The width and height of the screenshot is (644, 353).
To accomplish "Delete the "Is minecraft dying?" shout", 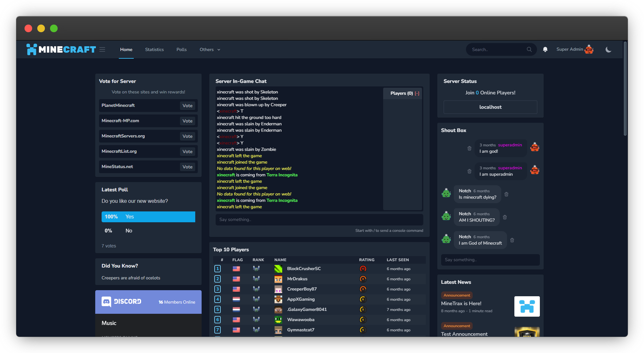I will click(x=506, y=194).
